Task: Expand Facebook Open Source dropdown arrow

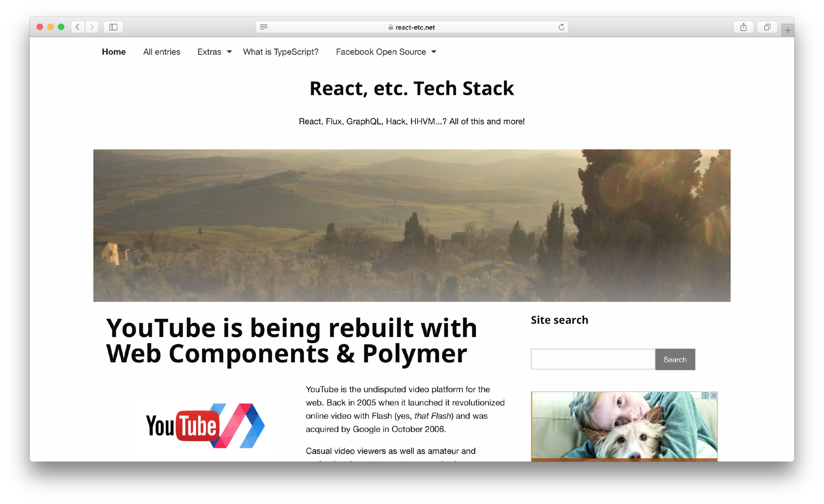Action: (433, 52)
